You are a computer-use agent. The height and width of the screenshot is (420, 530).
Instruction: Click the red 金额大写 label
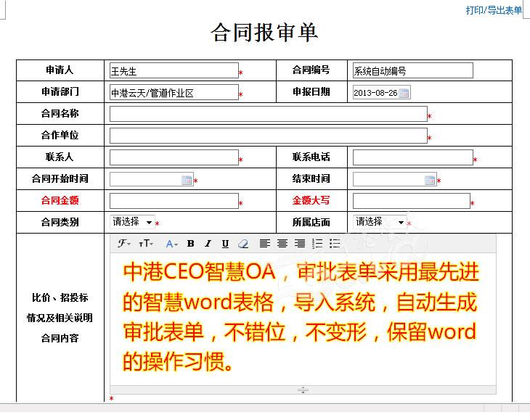click(x=311, y=200)
